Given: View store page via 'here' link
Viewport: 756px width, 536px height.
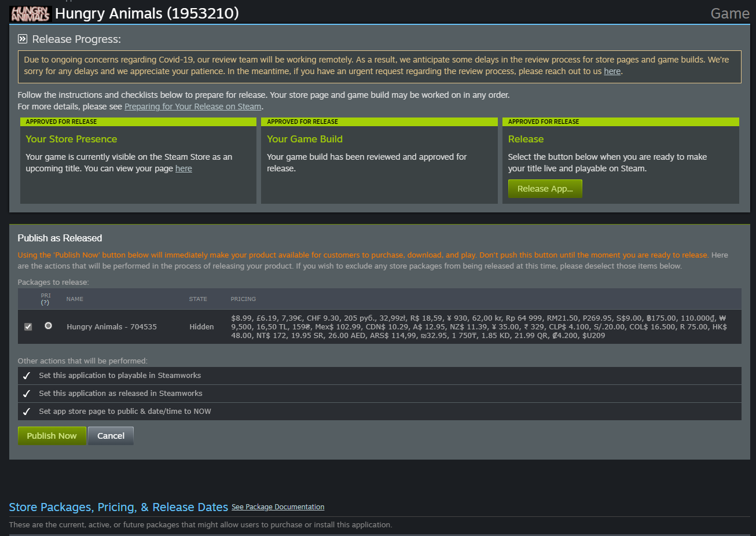Looking at the screenshot, I should (x=184, y=168).
